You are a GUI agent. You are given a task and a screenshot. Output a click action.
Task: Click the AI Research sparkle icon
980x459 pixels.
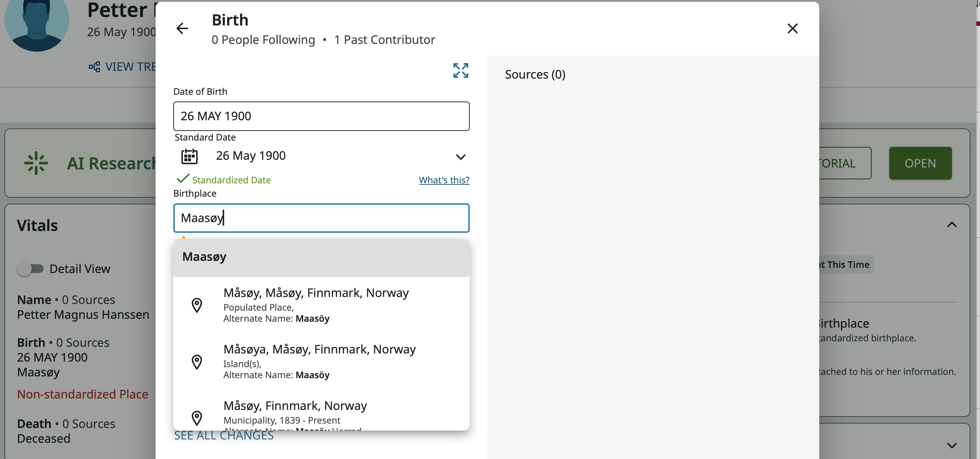[36, 163]
